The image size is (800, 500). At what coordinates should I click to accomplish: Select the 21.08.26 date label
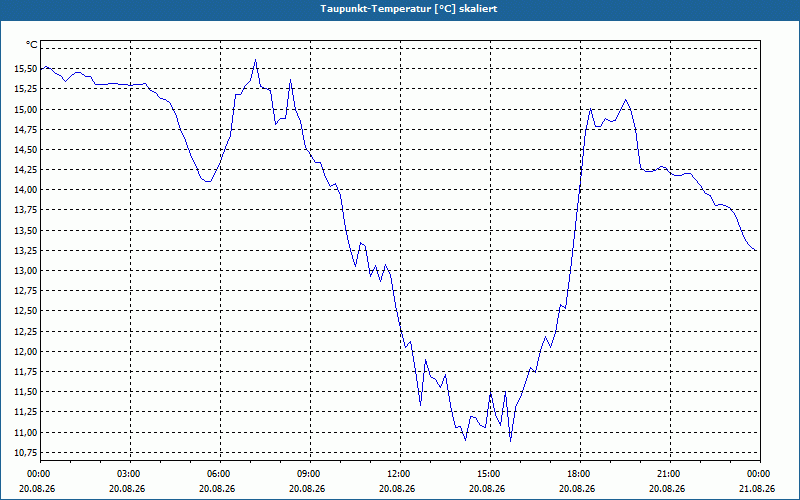point(757,489)
